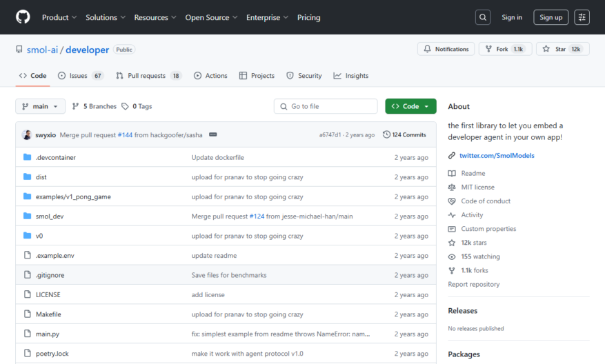Image resolution: width=605 pixels, height=364 pixels.
Task: Open twitter.com/SmolModels link
Action: [x=497, y=155]
